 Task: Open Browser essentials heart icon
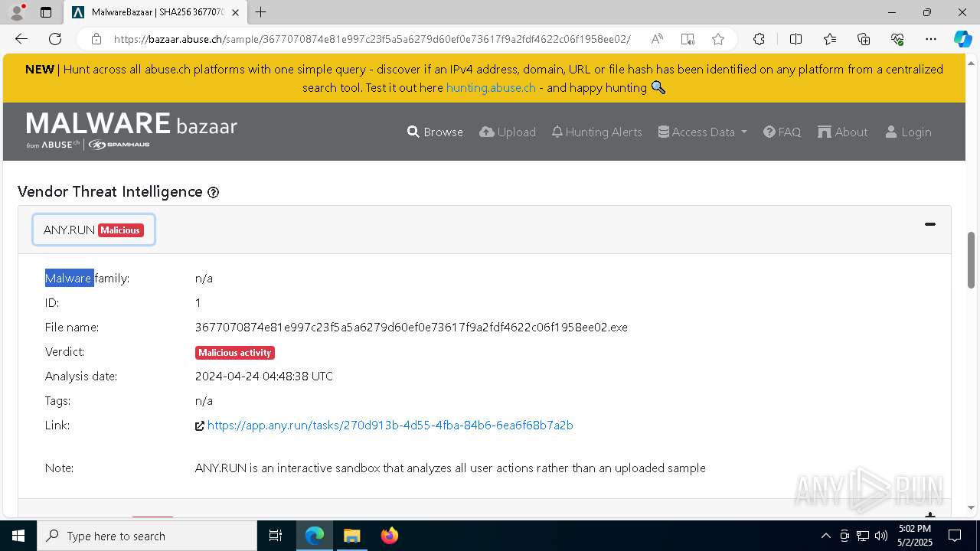coord(897,39)
